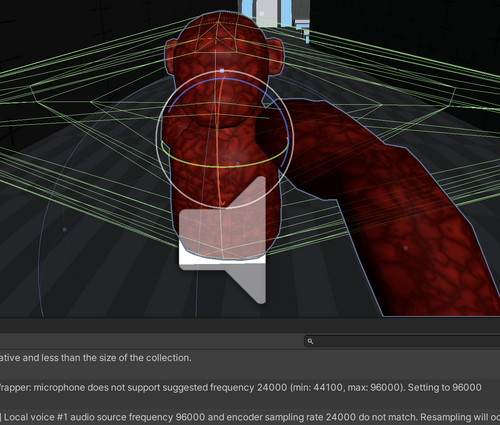Click the small square handle on the white building
Screen dimensions: 500x425
click(262, 14)
